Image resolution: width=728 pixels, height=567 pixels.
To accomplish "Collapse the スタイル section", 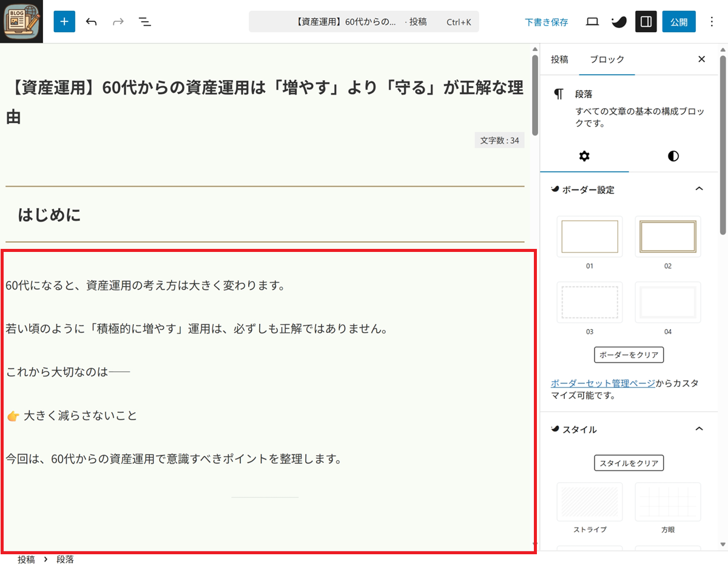I will click(699, 429).
